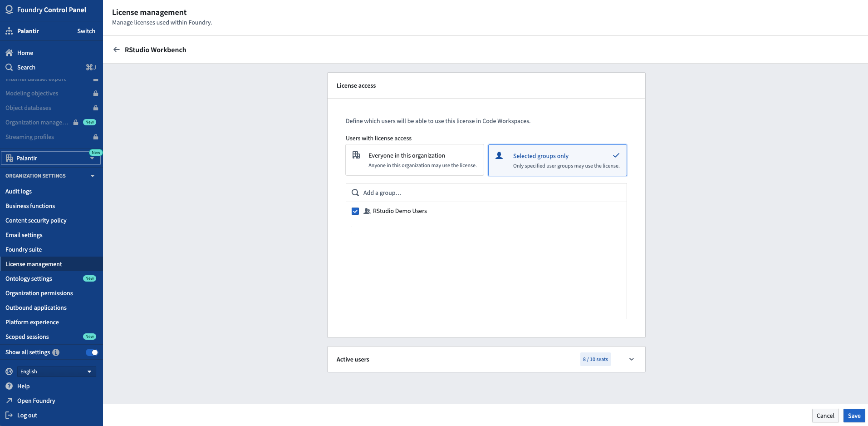Click the Foundry Control Panel logo icon
868x426 pixels.
[x=9, y=10]
